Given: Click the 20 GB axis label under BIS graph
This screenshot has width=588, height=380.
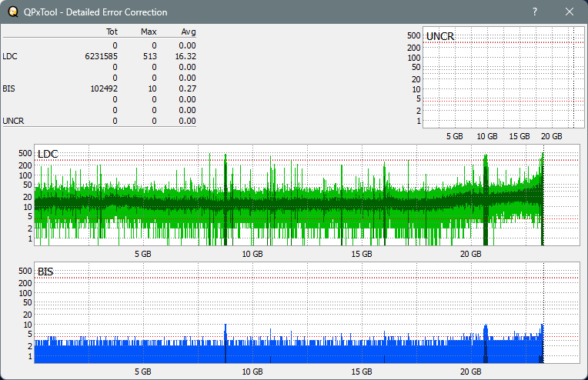Looking at the screenshot, I should (x=470, y=371).
